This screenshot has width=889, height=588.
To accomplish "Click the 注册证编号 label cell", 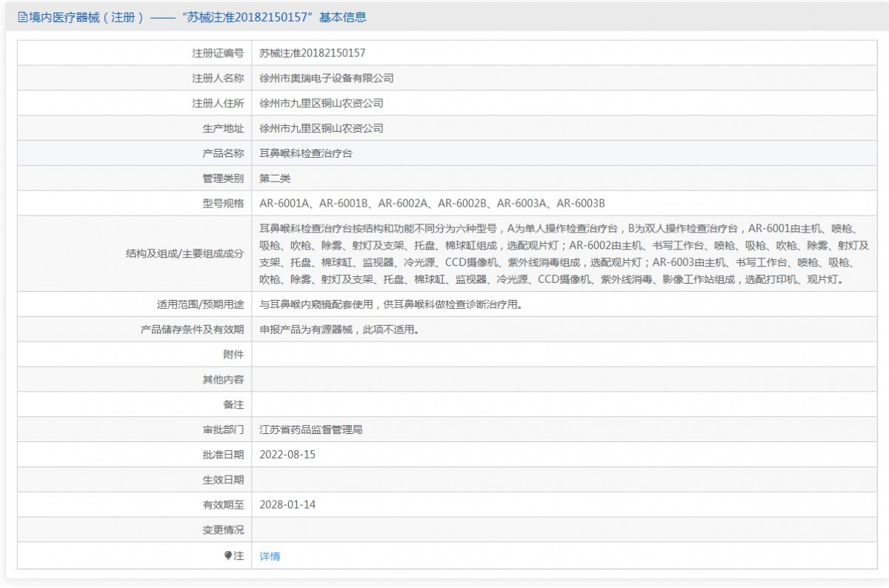I will click(134, 53).
